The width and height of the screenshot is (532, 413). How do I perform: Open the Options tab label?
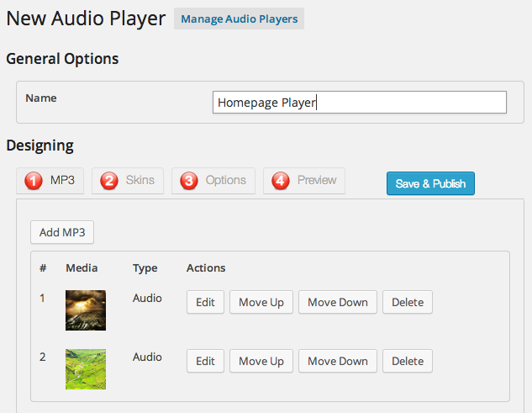[x=225, y=180]
